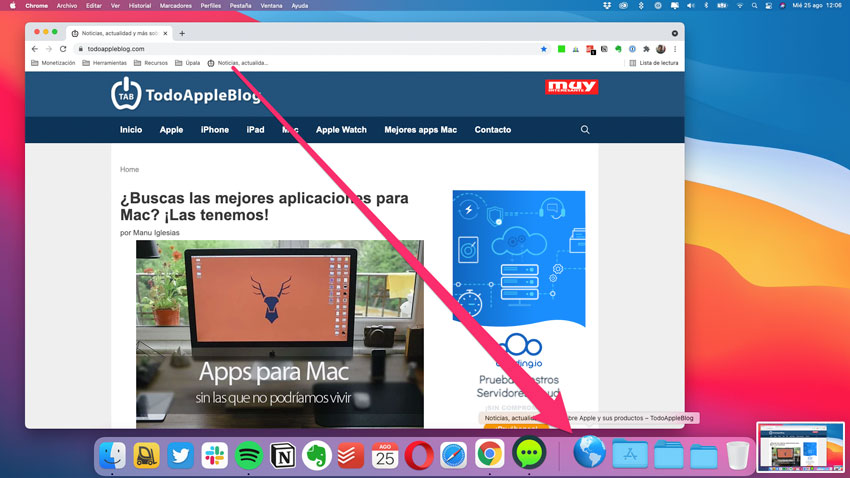This screenshot has width=850, height=478.
Task: Open Safari compass icon in Dock
Action: tap(453, 455)
